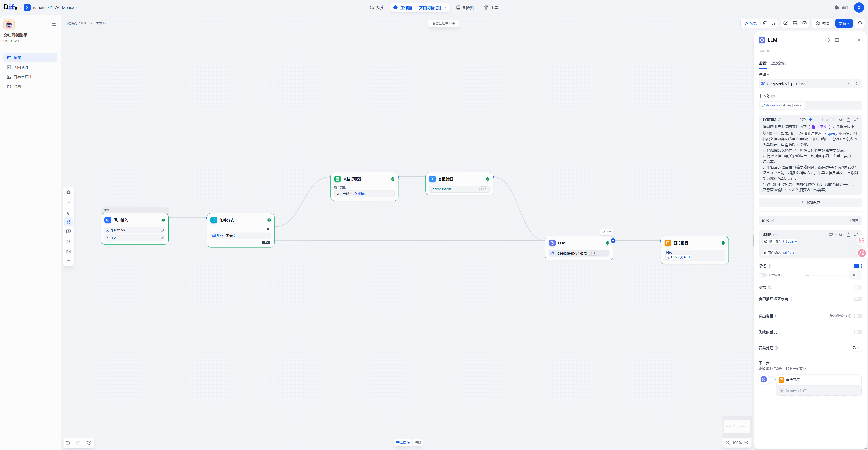The image size is (868, 450).
Task: Select the 设置 tab in LLM panel
Action: (x=762, y=63)
